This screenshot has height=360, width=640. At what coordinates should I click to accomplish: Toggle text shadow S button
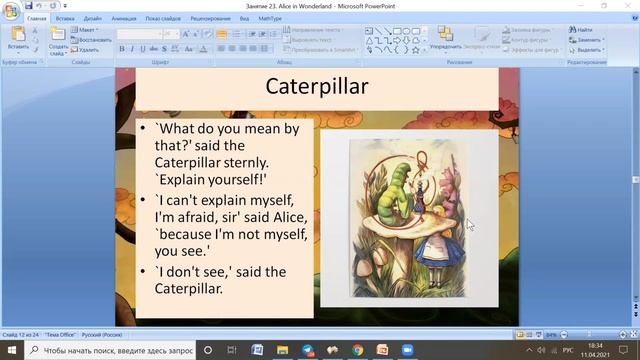click(x=164, y=49)
